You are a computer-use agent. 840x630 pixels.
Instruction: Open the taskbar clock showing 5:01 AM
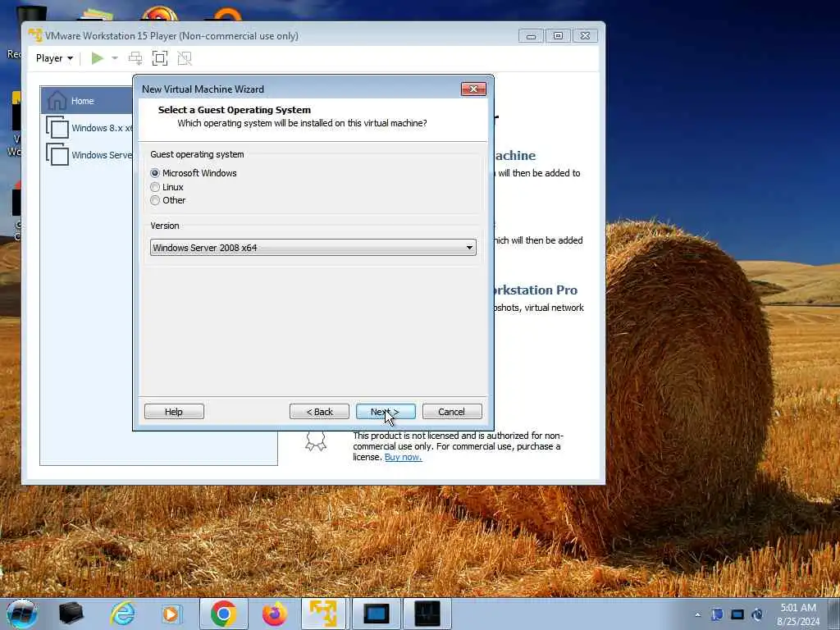(x=798, y=614)
